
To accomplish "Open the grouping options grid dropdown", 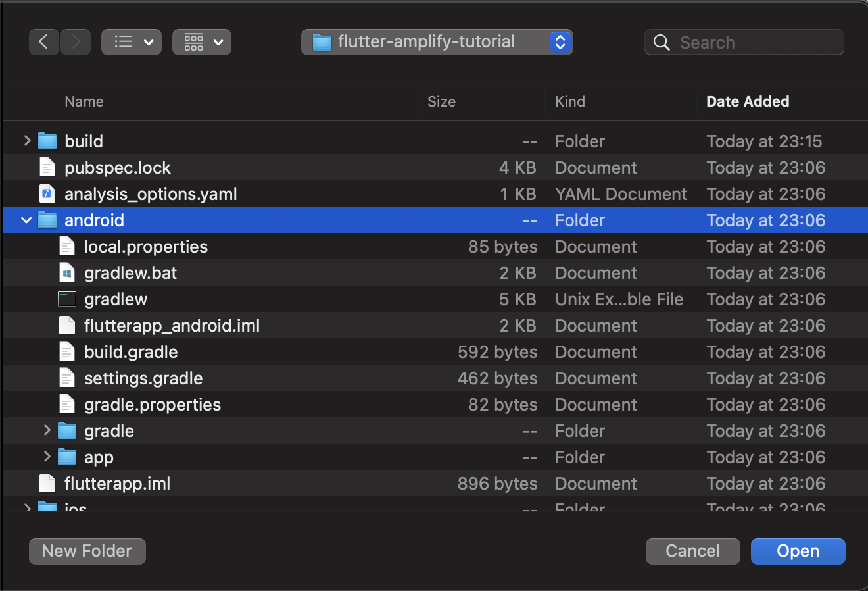I will click(202, 42).
